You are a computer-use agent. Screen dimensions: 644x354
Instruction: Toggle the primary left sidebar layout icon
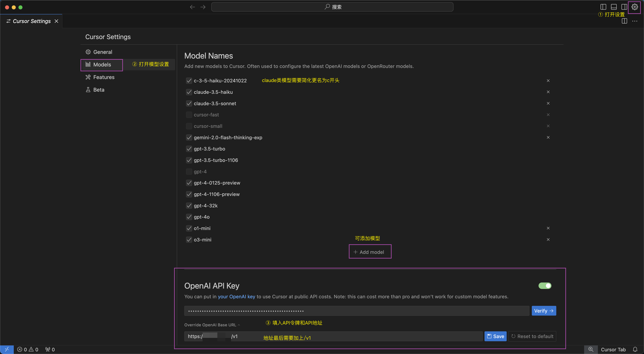603,7
